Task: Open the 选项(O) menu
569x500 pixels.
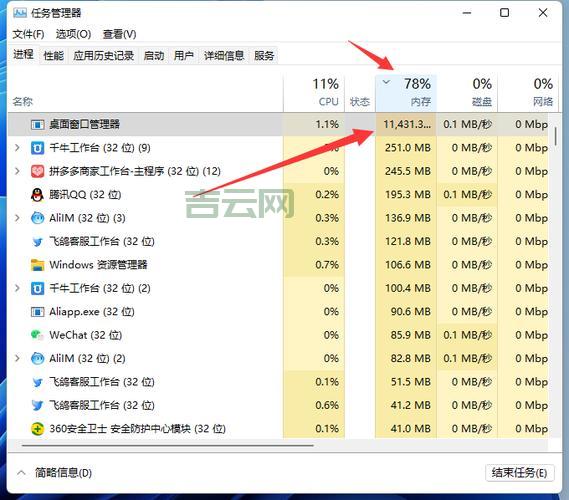Action: [x=73, y=34]
